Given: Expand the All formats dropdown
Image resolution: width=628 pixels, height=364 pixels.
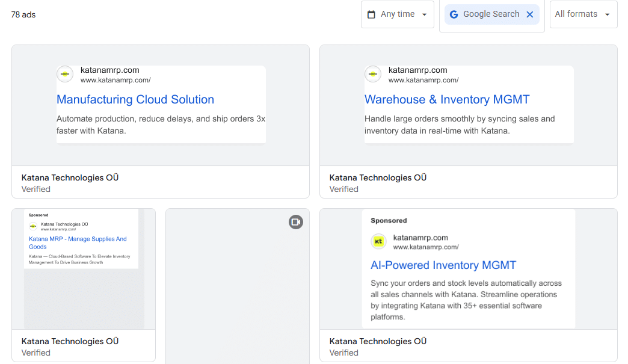Looking at the screenshot, I should (576, 14).
